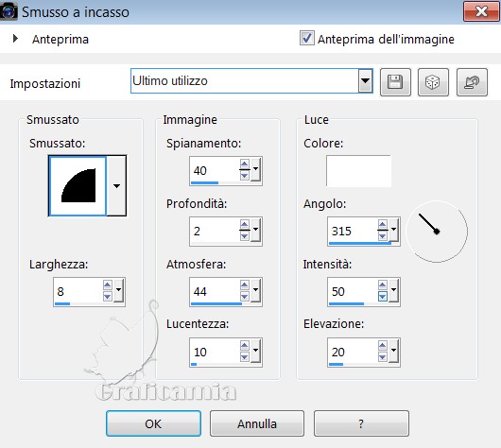Click the Angolo direction dial

click(x=437, y=232)
